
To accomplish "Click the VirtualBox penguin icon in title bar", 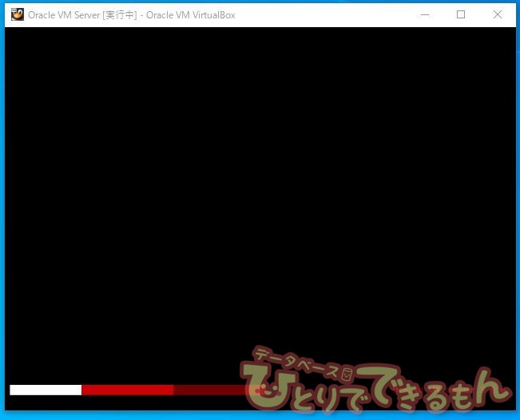I will coord(17,14).
